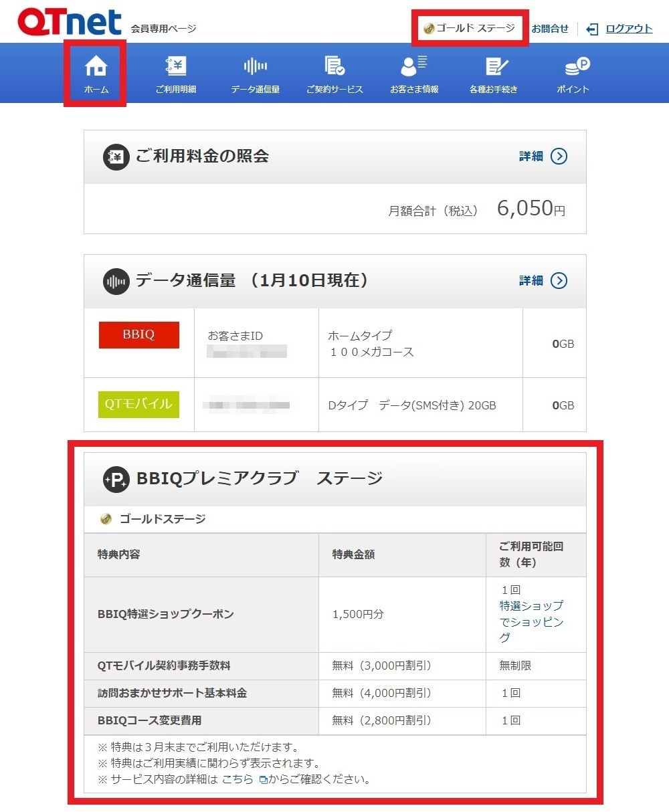Select the 各種お手続き menu label
This screenshot has width=669, height=812.
(x=494, y=89)
